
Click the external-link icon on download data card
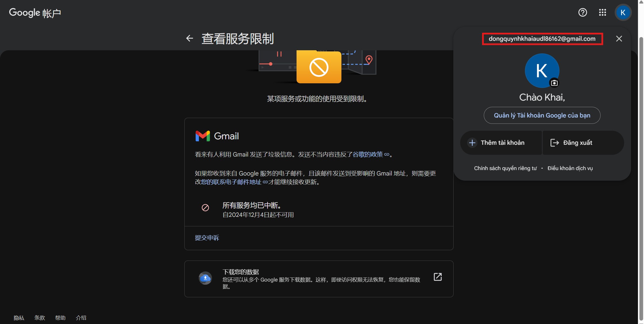click(437, 277)
